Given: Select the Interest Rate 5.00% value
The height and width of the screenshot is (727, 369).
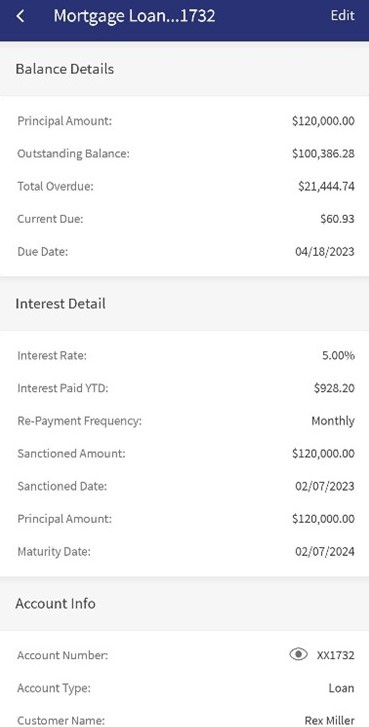Looking at the screenshot, I should (338, 356).
